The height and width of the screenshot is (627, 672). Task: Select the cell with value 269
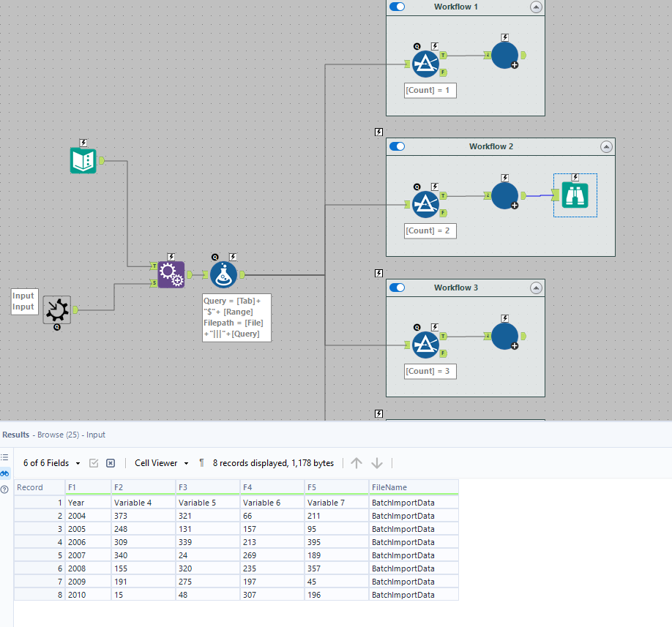272,555
